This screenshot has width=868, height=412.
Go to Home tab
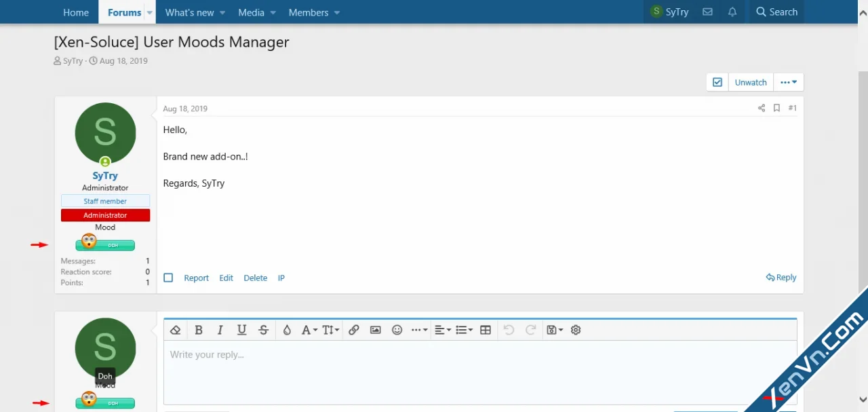[x=76, y=12]
